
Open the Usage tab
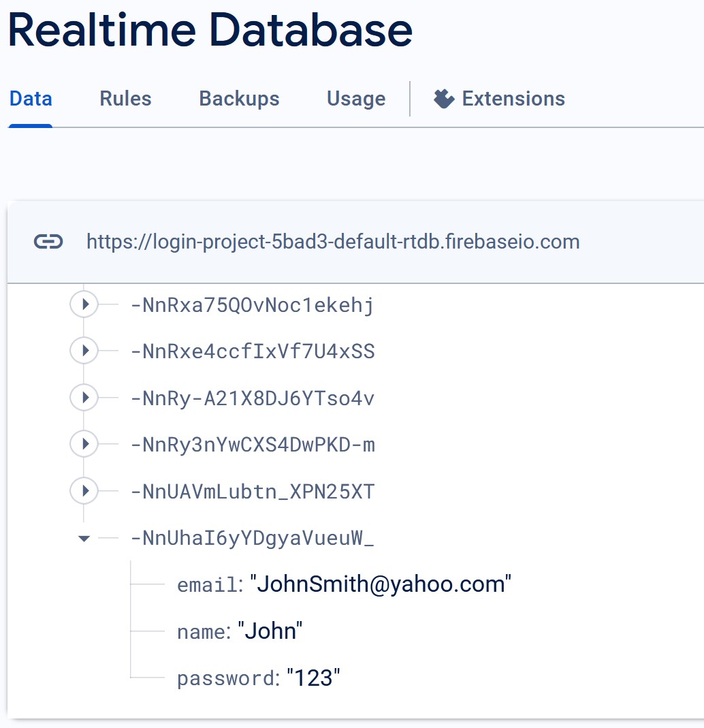pos(356,99)
